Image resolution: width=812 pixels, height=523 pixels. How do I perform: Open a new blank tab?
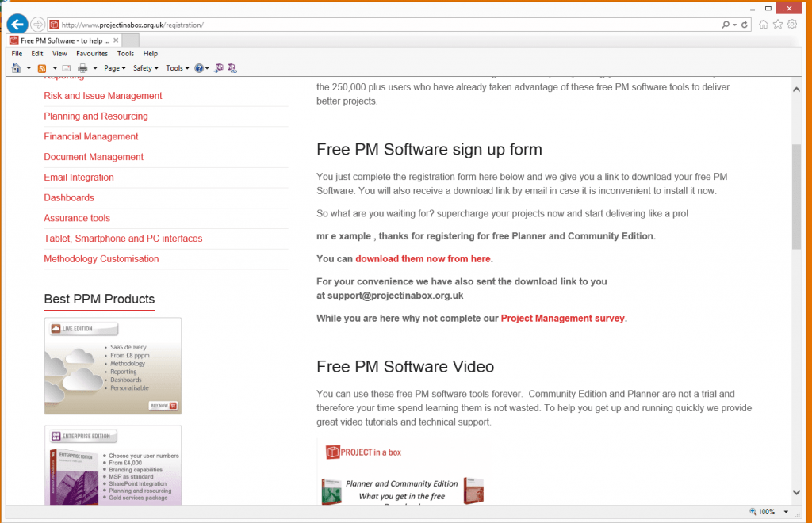tap(131, 40)
